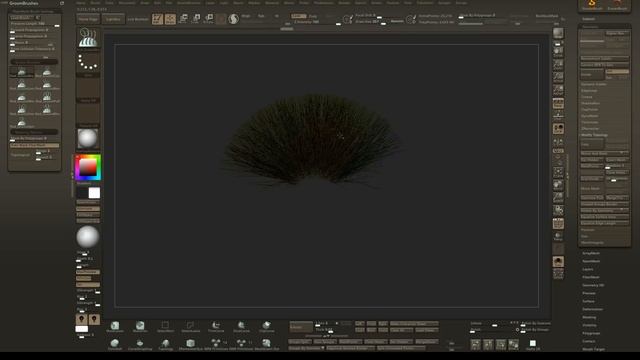Activate Draw mode button in top shelf
This screenshot has width=640, height=360.
coord(170,19)
